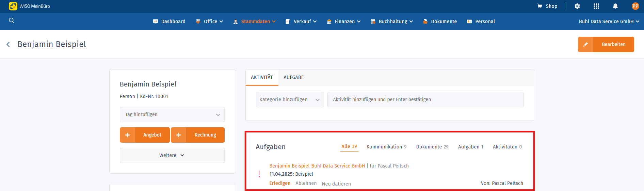644x191 pixels.
Task: Open the Shop cart icon
Action: coord(540,6)
